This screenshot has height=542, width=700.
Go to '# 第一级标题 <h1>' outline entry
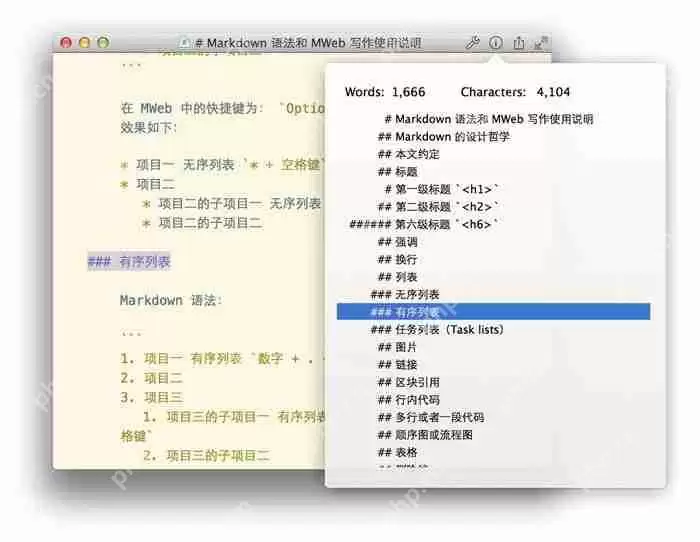tap(441, 189)
